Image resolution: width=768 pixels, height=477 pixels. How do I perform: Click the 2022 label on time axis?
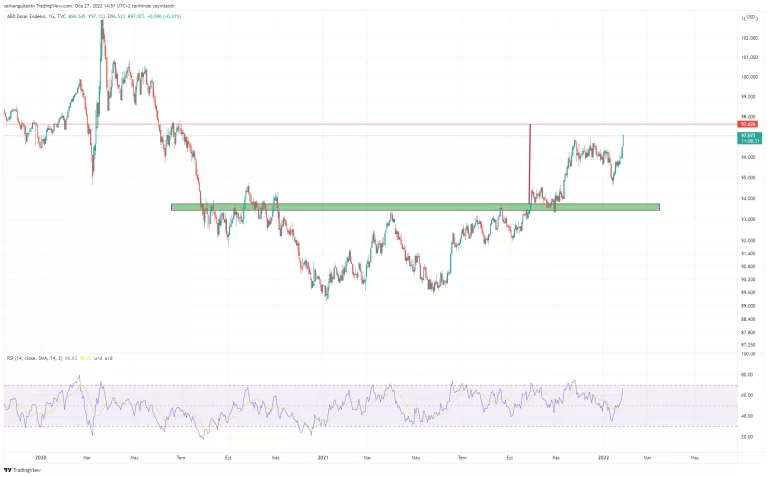604,457
